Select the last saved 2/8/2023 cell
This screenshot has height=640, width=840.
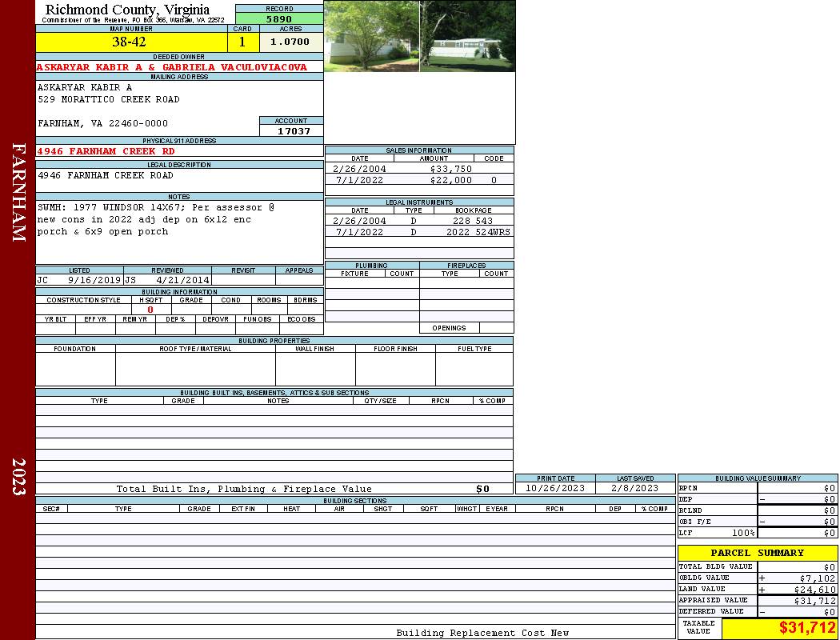(x=634, y=488)
